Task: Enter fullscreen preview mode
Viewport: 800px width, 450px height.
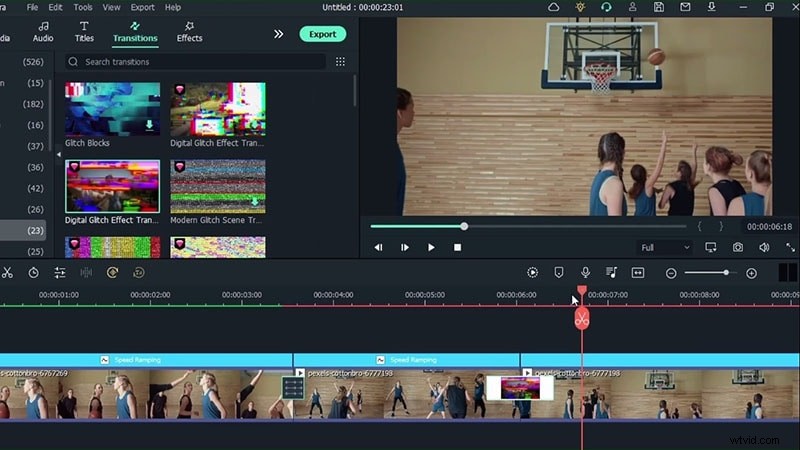Action: 790,247
